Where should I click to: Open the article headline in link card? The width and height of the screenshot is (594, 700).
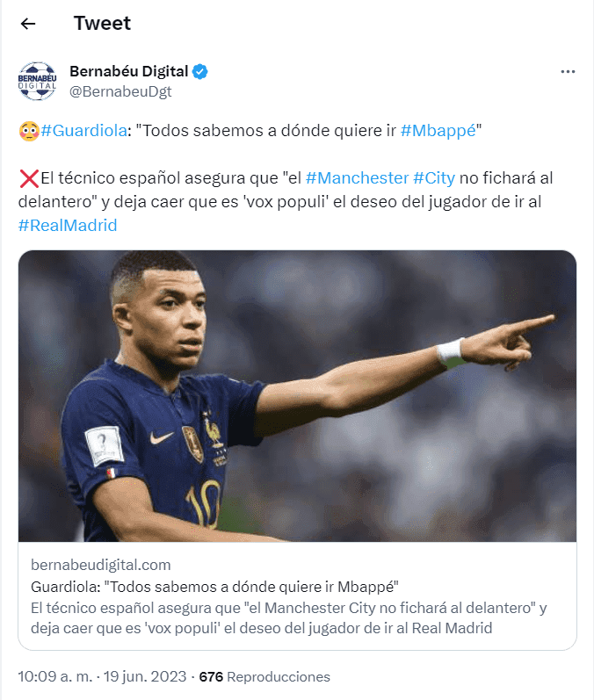[214, 587]
